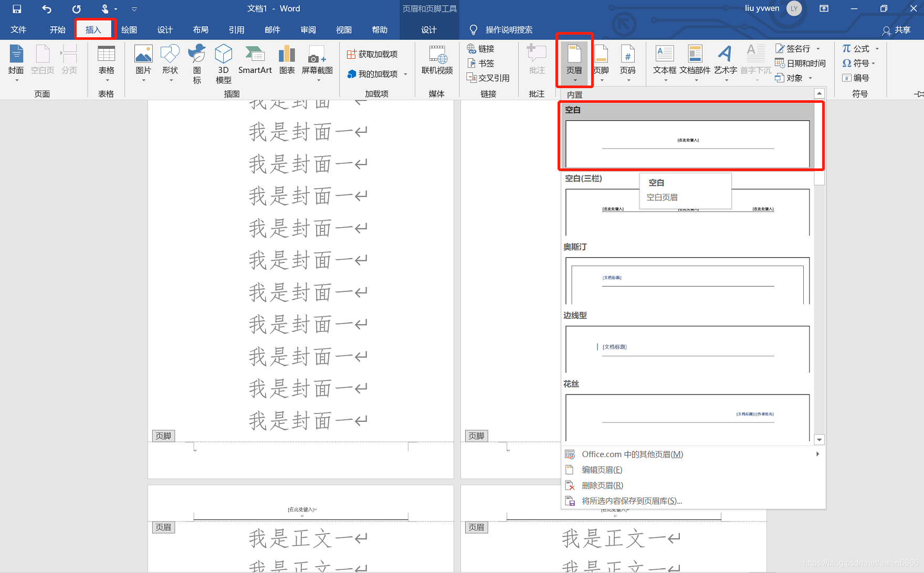This screenshot has width=924, height=573.
Task: Switch to the 布局 tab
Action: [x=201, y=30]
